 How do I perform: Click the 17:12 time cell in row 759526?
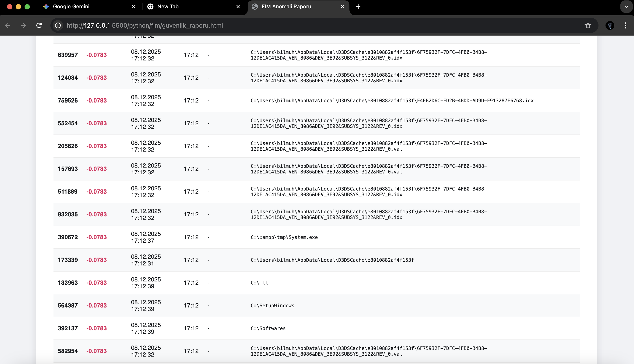[x=191, y=101]
